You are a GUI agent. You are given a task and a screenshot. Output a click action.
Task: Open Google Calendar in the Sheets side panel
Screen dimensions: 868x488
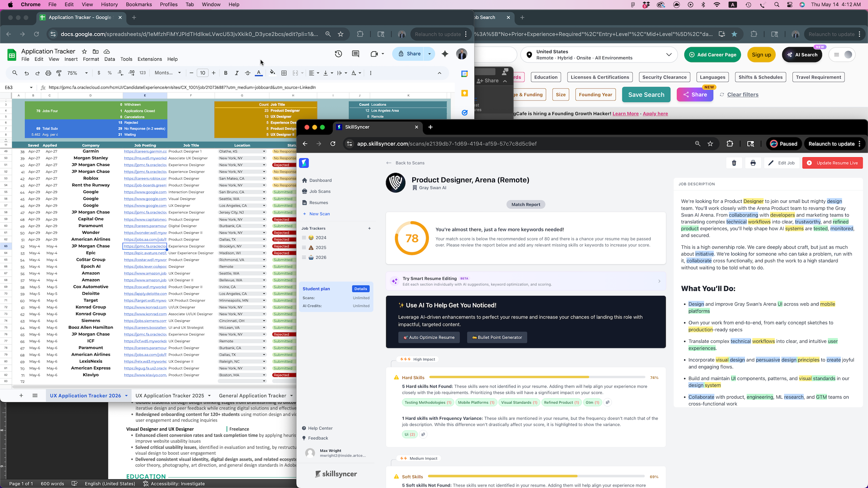pos(465,74)
